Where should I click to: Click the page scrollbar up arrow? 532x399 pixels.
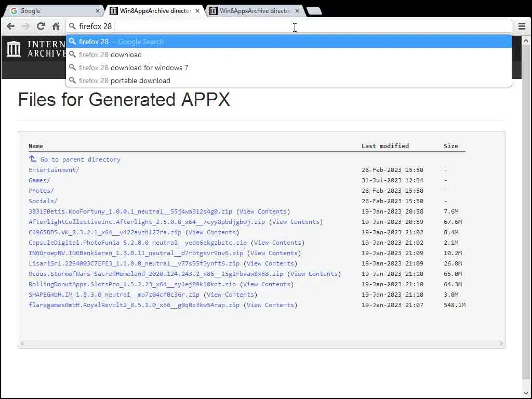[526, 41]
